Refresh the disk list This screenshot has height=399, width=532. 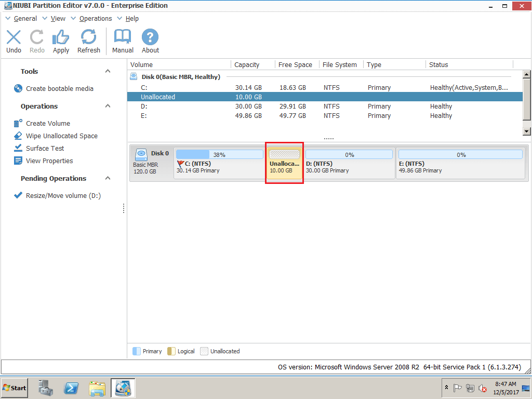pos(88,37)
